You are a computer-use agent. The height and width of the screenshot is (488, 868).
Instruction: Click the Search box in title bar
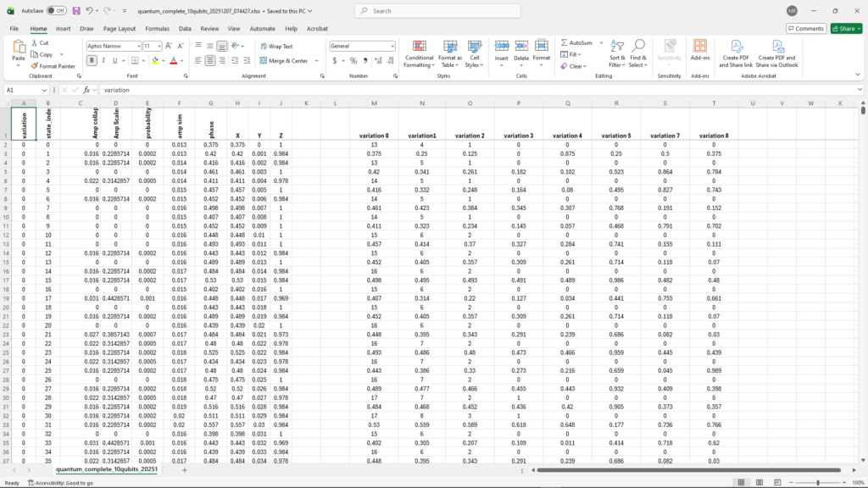434,11
